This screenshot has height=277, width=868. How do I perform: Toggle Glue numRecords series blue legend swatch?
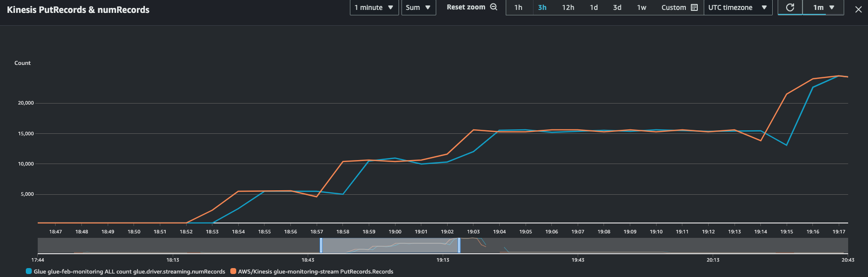[29, 272]
